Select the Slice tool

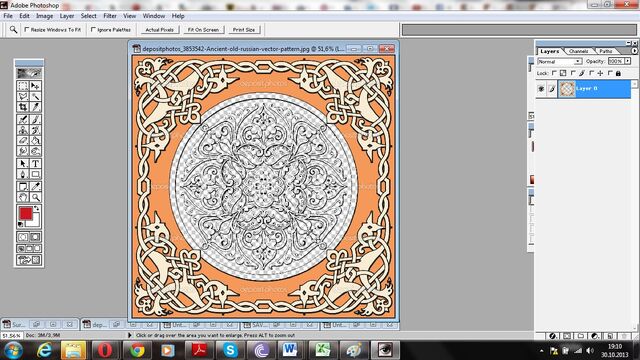coord(36,107)
